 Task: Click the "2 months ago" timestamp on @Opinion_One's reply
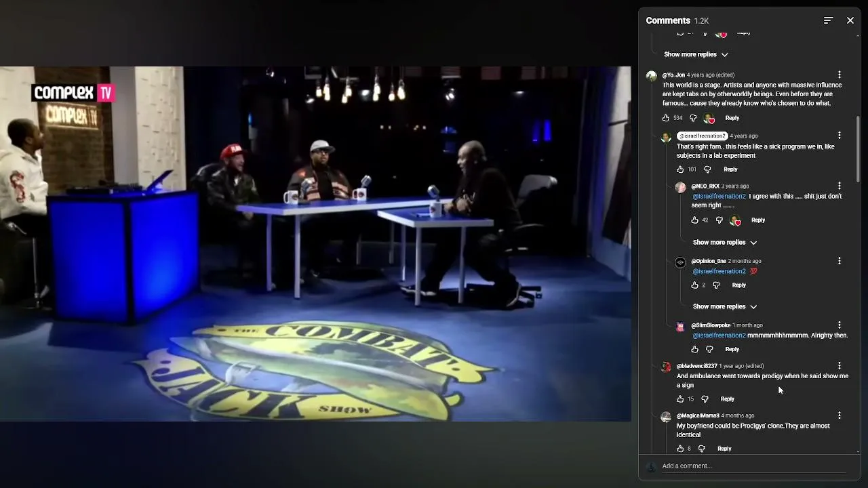pyautogui.click(x=745, y=261)
